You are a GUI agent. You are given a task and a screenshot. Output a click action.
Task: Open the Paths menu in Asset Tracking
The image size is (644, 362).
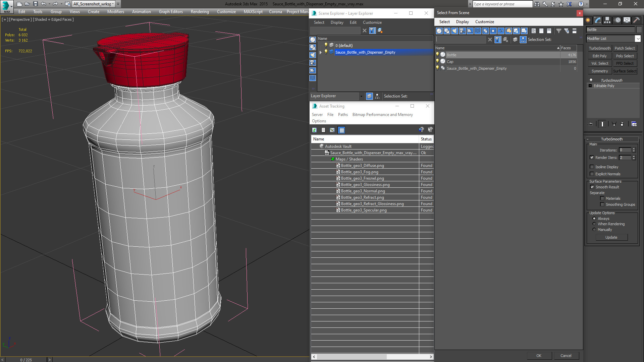(342, 115)
